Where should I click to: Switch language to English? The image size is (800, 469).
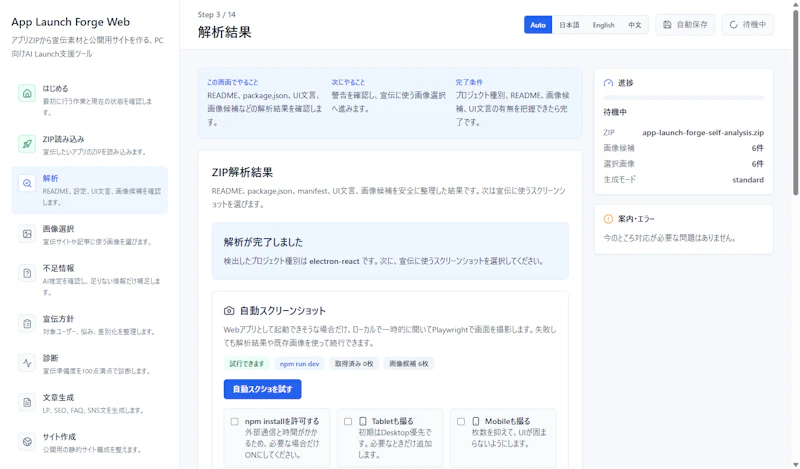coord(603,24)
